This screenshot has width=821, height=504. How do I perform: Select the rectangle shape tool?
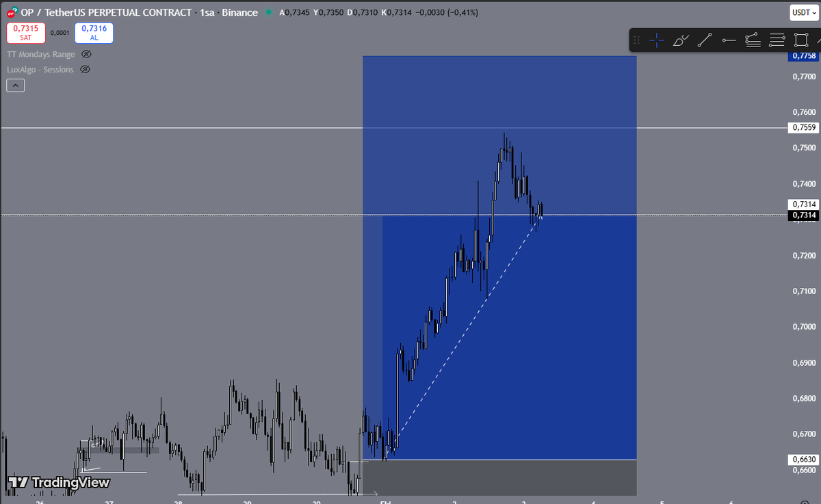pos(800,40)
